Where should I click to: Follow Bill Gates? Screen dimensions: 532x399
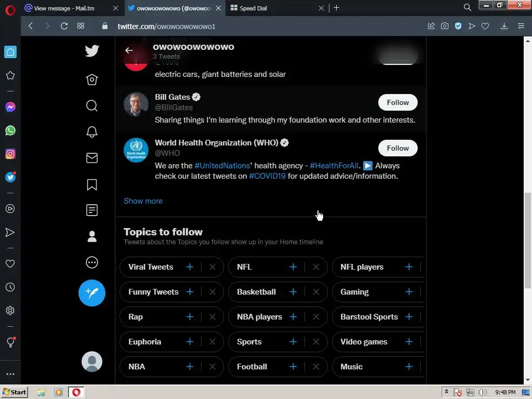397,102
